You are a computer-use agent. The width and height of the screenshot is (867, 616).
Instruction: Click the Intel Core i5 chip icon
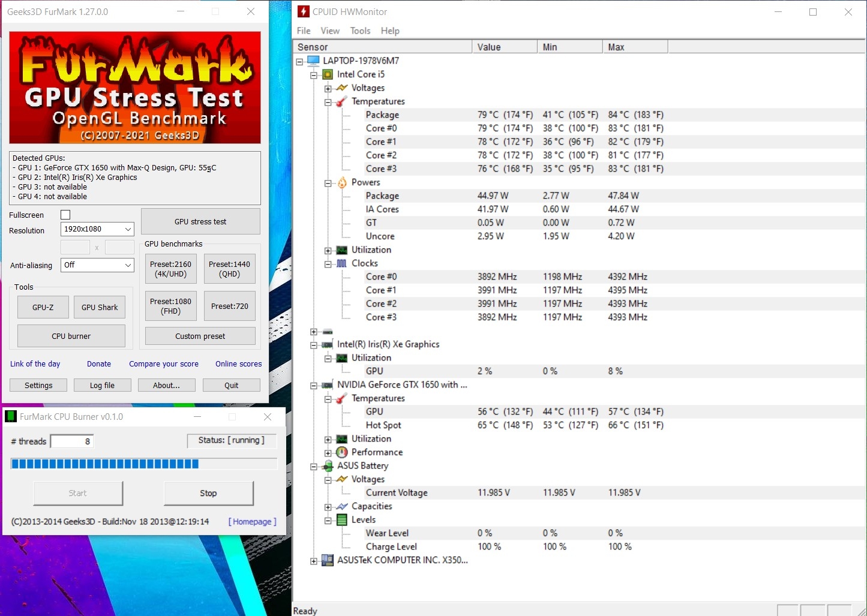pos(328,74)
